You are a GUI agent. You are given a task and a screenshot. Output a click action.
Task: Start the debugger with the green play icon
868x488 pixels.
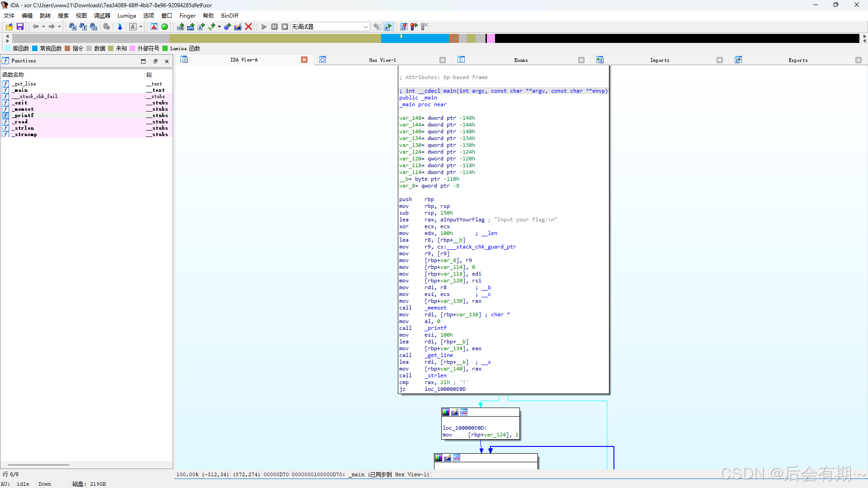tap(264, 27)
